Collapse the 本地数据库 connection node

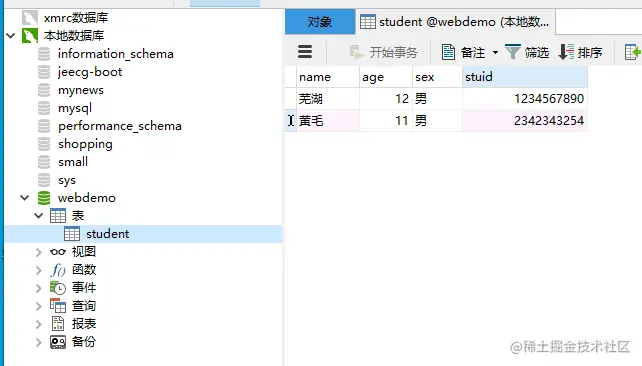(x=11, y=36)
